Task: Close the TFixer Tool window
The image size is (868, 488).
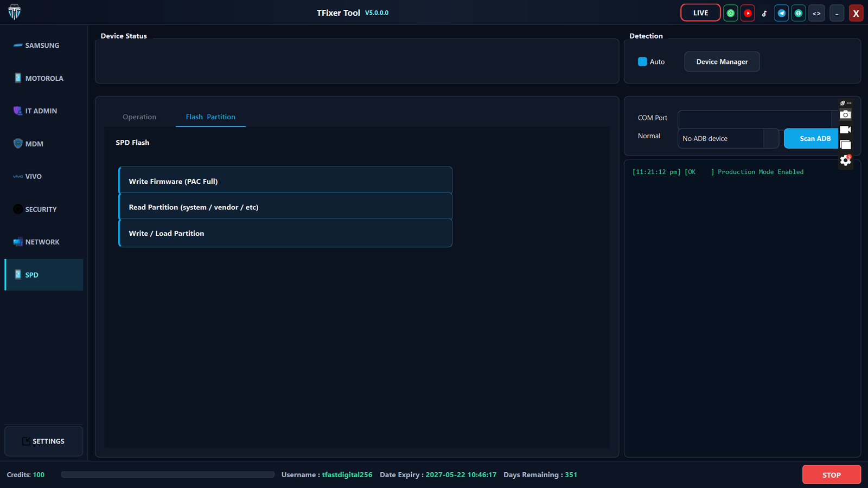Action: 856,13
